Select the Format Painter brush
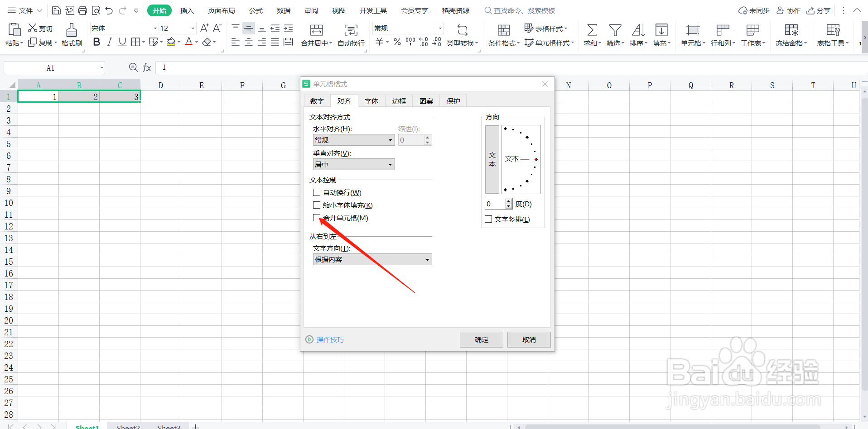868x429 pixels. coord(72,30)
